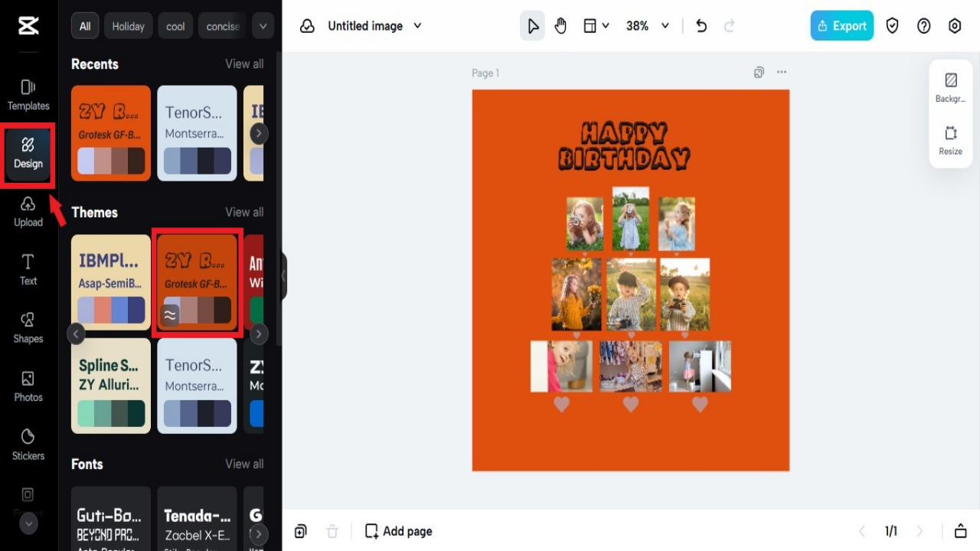Open the Frames panel
The width and height of the screenshot is (980, 551).
coord(28,497)
